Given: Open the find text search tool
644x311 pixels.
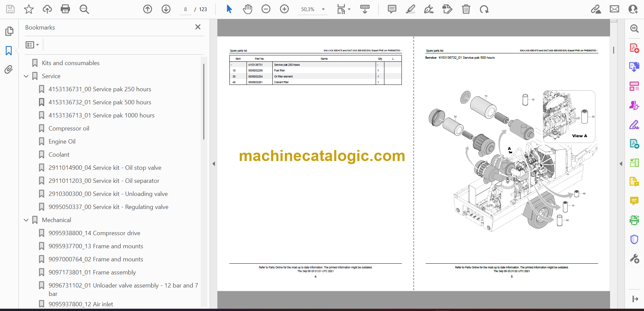Looking at the screenshot, I should tap(84, 9).
